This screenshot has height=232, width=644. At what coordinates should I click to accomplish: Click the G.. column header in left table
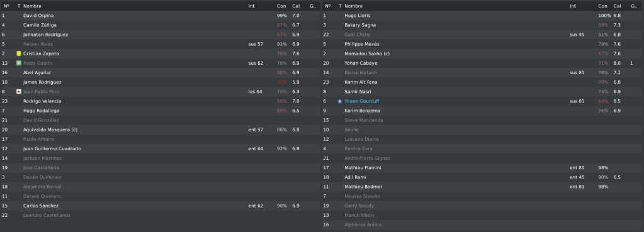pyautogui.click(x=312, y=6)
